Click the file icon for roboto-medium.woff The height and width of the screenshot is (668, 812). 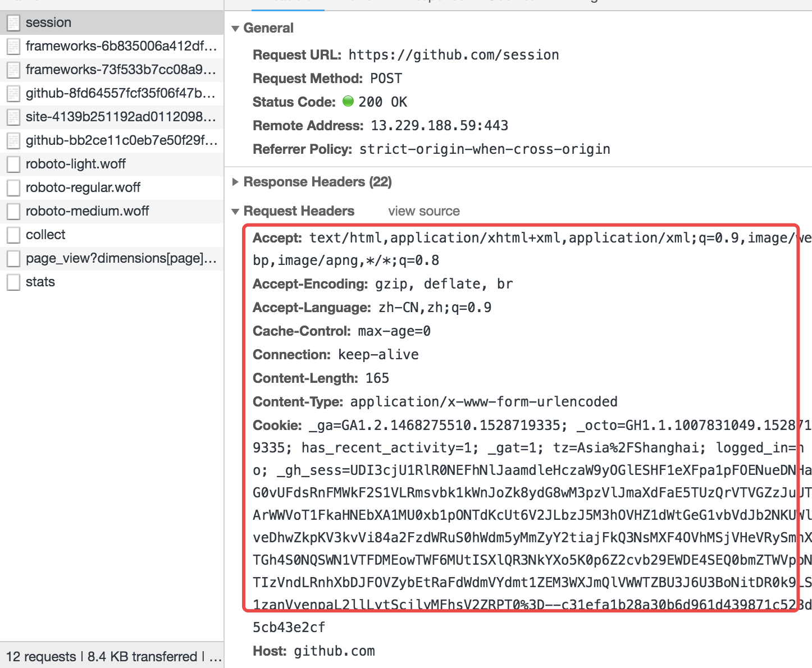13,211
